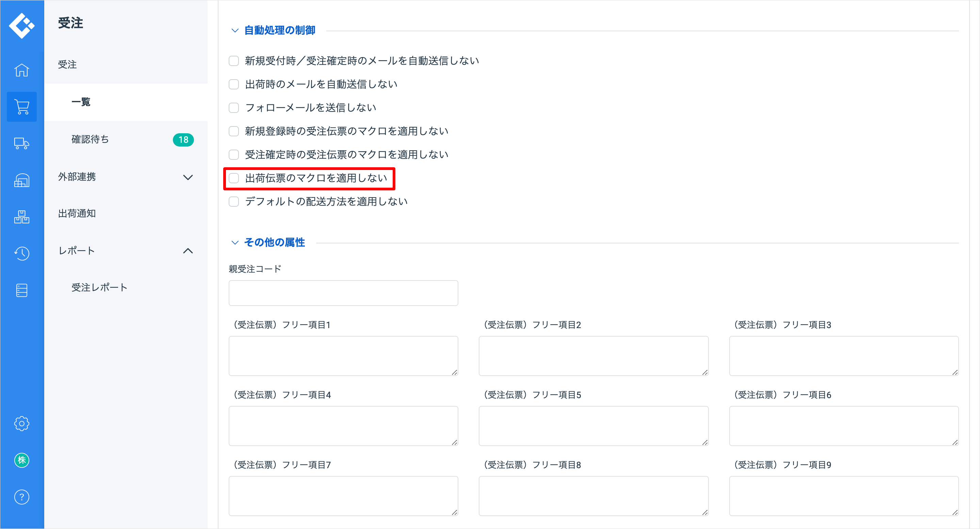
Task: Select the shopping cart orders icon
Action: click(x=22, y=107)
